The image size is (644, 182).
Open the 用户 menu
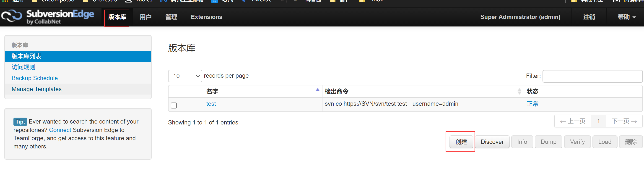coord(146,17)
